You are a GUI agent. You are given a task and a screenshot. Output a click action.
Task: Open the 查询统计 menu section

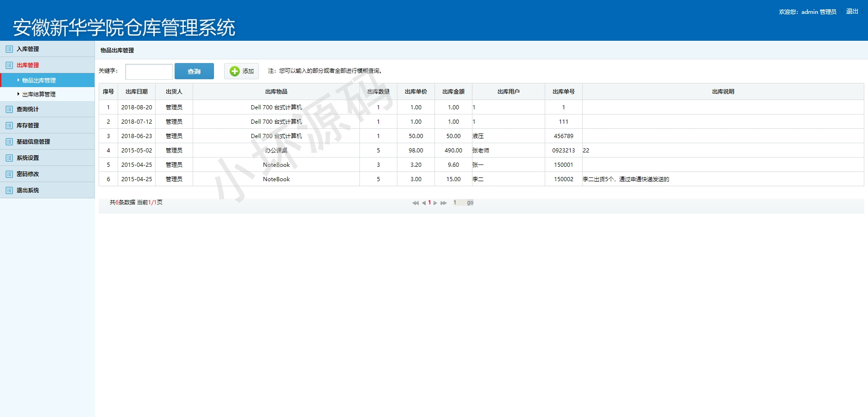coord(47,109)
